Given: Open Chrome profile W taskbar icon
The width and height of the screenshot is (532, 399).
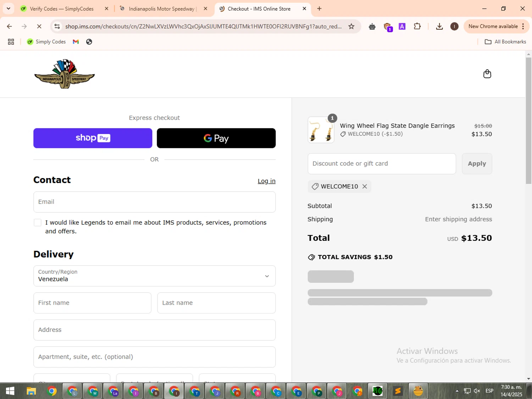Looking at the screenshot, I should coord(93,391).
